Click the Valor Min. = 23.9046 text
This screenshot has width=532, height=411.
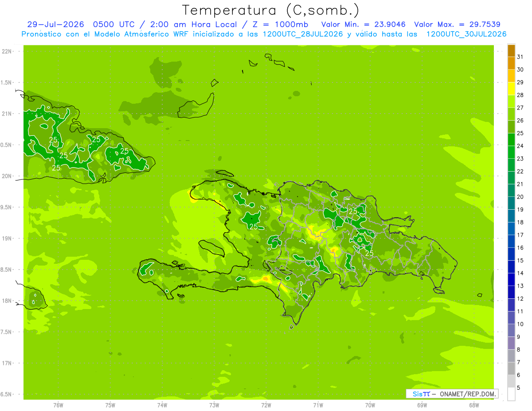(x=363, y=24)
